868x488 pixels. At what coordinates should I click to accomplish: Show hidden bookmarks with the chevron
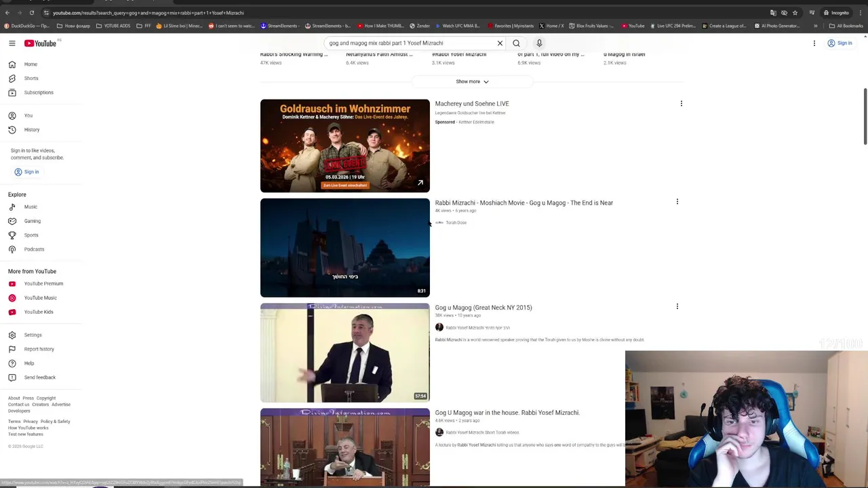pos(816,26)
